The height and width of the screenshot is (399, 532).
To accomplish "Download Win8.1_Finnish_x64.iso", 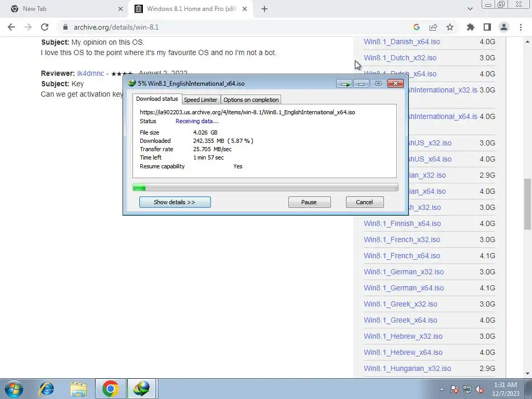I will coord(402,223).
